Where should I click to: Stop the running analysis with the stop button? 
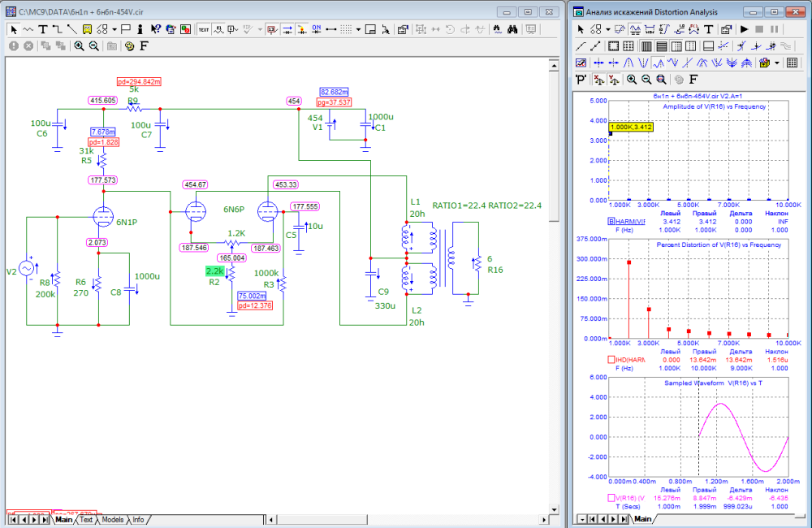click(x=759, y=28)
